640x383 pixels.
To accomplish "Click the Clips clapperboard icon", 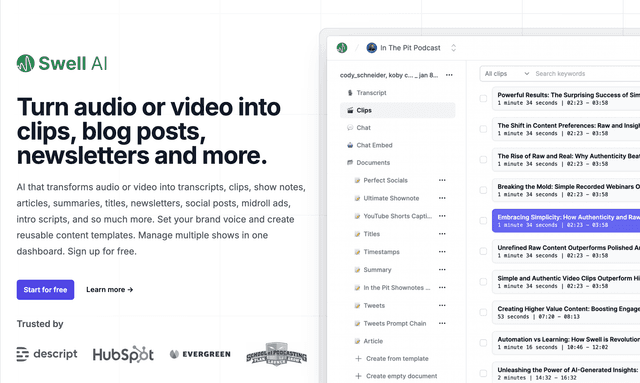I will (x=350, y=110).
